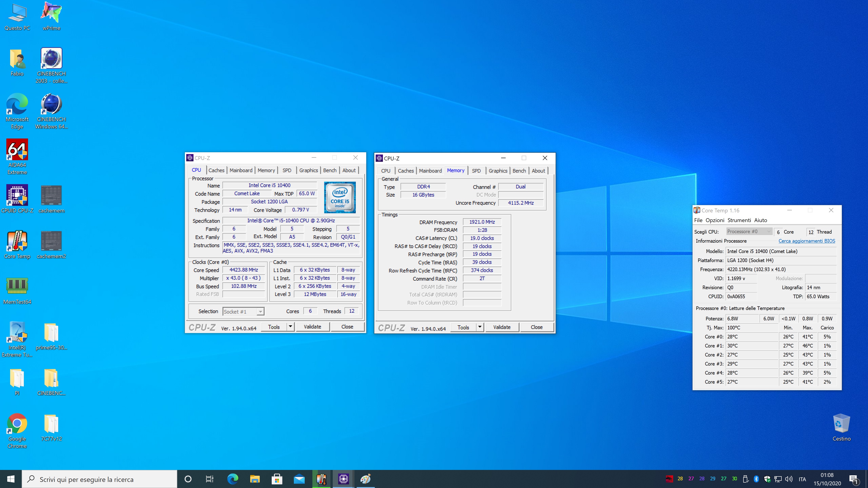This screenshot has width=868, height=488.
Task: Open the File menu in Core Temp
Action: (698, 220)
